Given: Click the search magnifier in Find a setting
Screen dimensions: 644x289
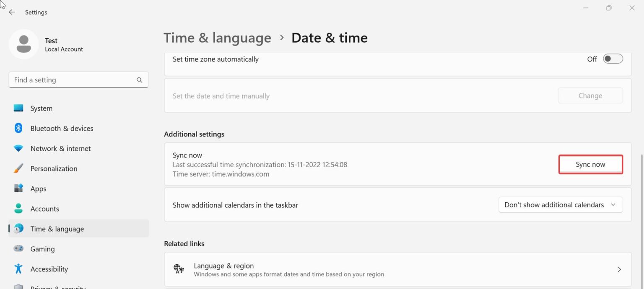Looking at the screenshot, I should point(139,80).
